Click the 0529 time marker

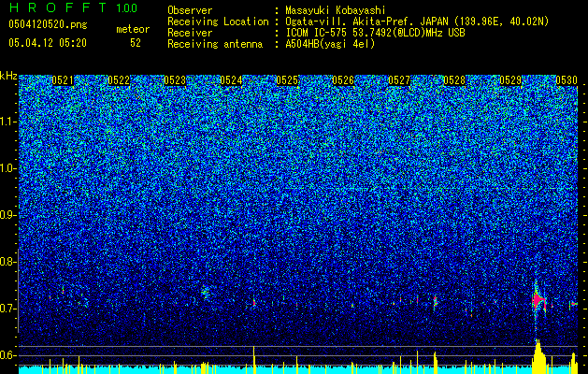(510, 80)
